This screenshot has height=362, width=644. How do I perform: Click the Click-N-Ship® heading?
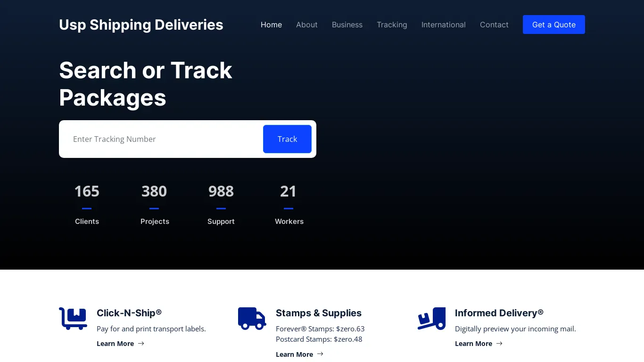click(x=129, y=313)
